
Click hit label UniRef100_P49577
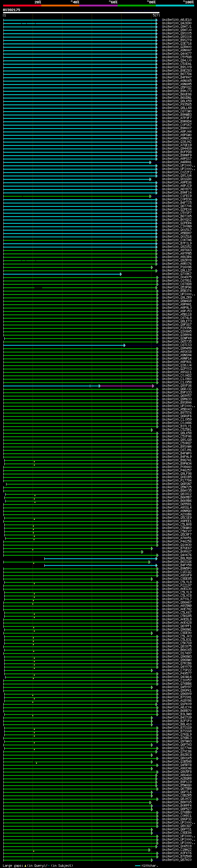177,674
